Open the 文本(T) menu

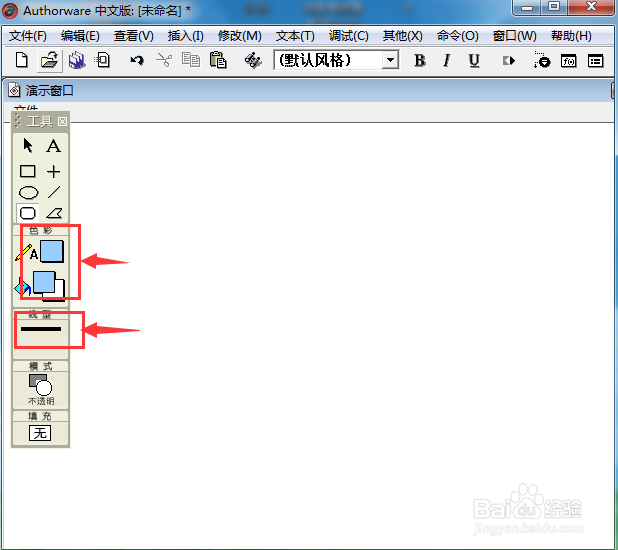(x=295, y=36)
